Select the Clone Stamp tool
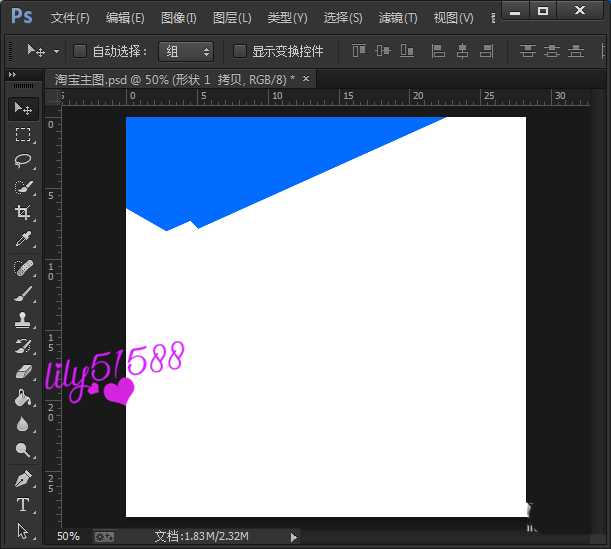 pos(22,320)
